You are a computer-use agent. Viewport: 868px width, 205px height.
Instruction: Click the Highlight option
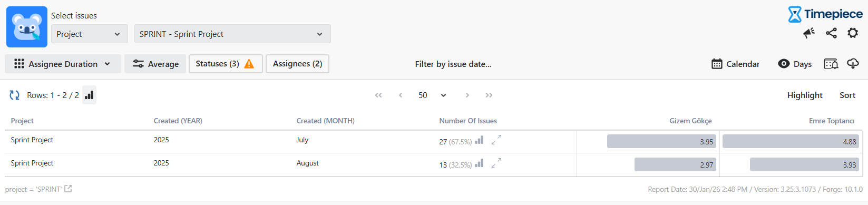[805, 95]
